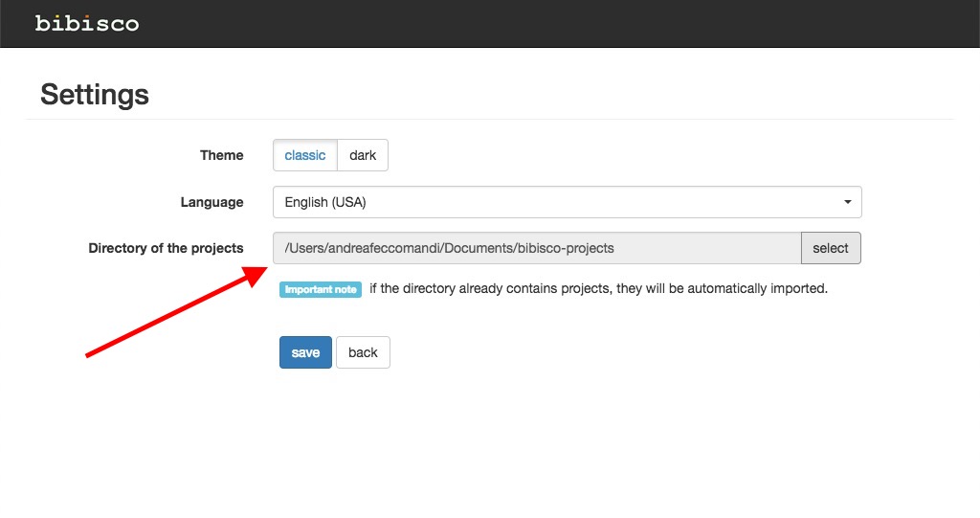
Task: Click the projects directory path field
Action: click(x=537, y=248)
